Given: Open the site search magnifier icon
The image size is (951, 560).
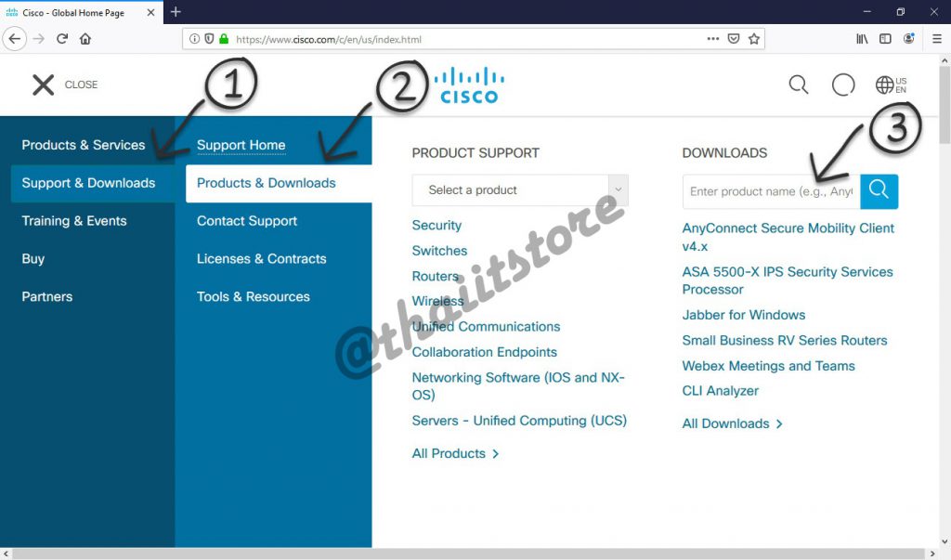Looking at the screenshot, I should coord(798,85).
